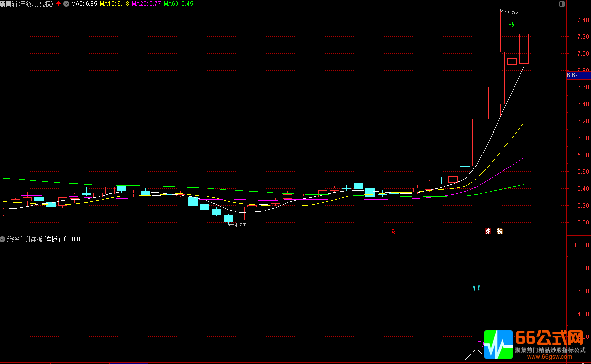Click the red up arrow beside the stock title
The image size is (591, 364).
[x=59, y=3]
